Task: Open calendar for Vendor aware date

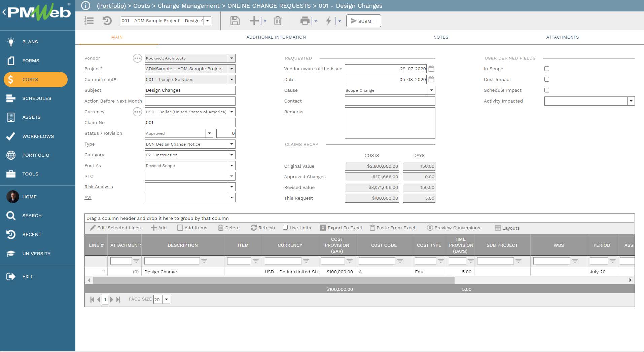Action: coord(431,69)
